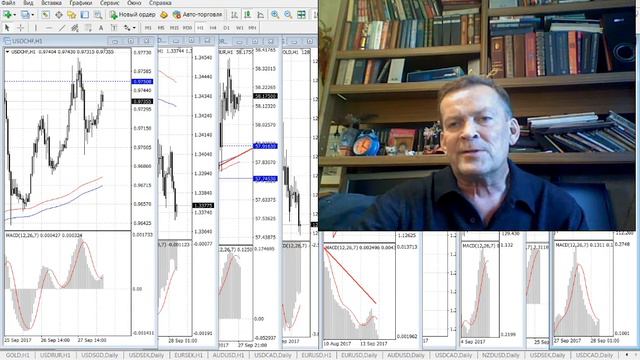Viewport: 640px width, 360px height.
Task: Maximize the USDCHF,H1 chart window
Action: tap(131, 41)
